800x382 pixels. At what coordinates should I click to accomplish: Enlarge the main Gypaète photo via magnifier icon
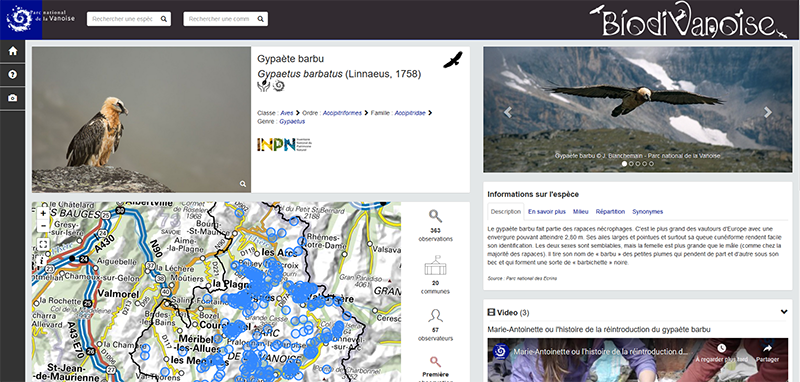[243, 184]
